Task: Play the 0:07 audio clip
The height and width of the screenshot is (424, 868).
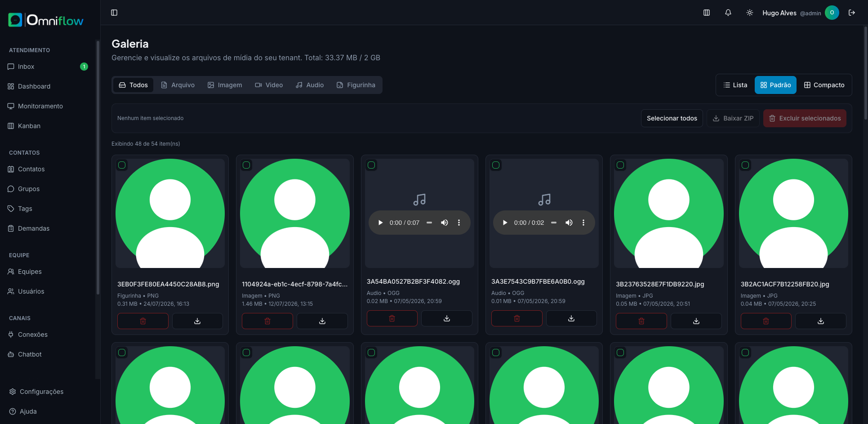Action: pyautogui.click(x=380, y=223)
